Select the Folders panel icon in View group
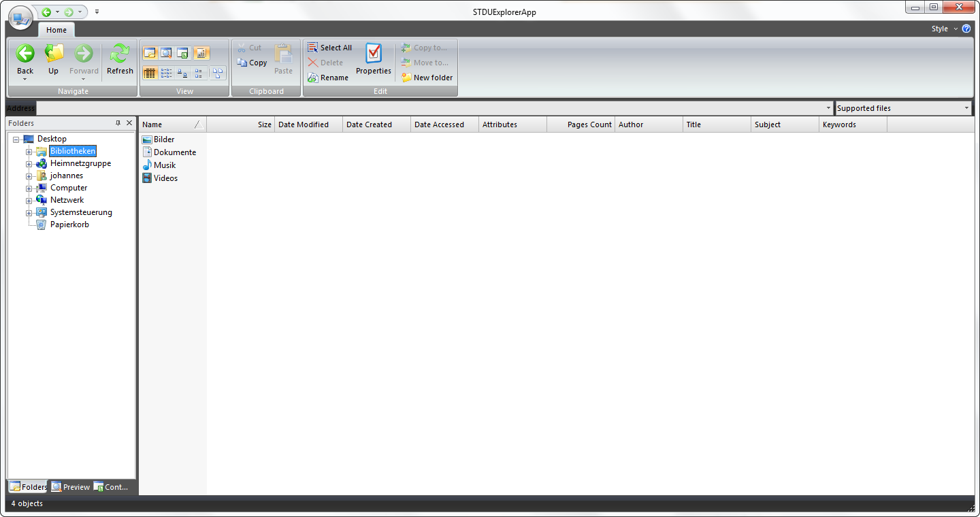The height and width of the screenshot is (517, 980). pos(150,52)
